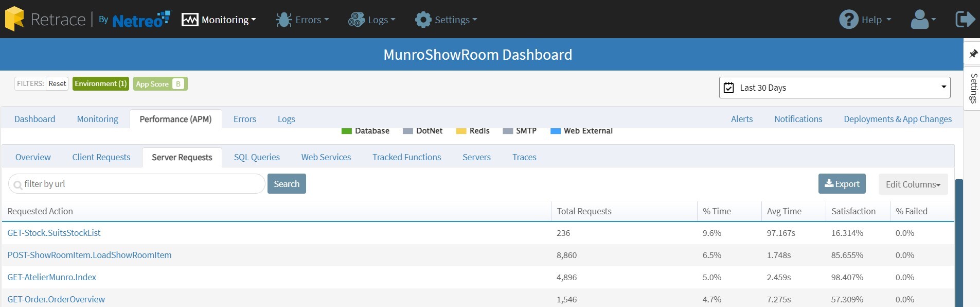Image resolution: width=980 pixels, height=307 pixels.
Task: Click the Monitoring chart icon in navbar
Action: [x=190, y=20]
